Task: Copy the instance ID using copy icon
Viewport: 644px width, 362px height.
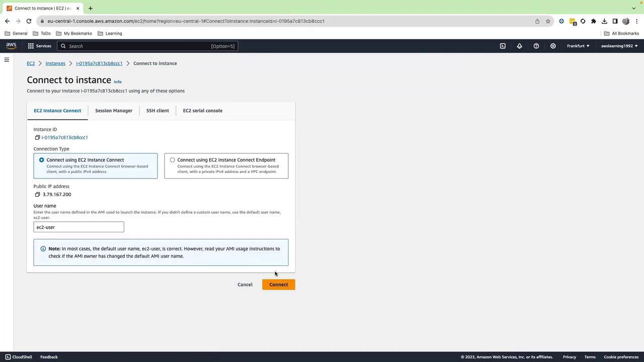Action: coord(37,137)
